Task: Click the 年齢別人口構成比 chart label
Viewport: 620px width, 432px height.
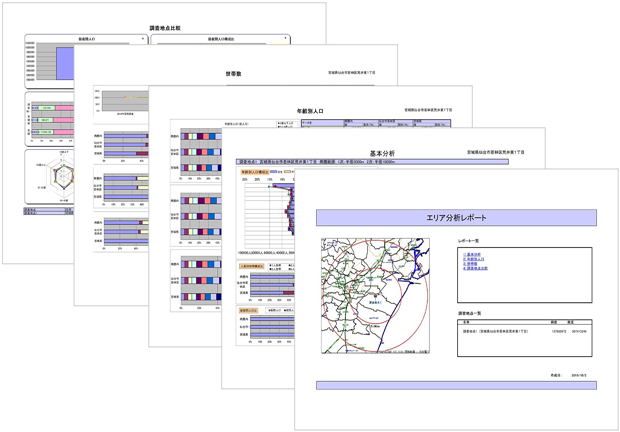Action: [257, 172]
